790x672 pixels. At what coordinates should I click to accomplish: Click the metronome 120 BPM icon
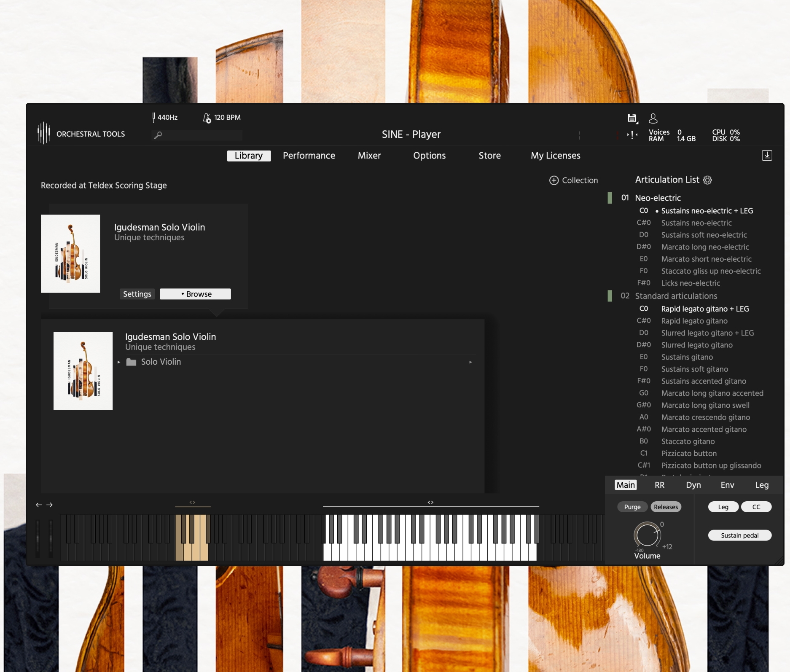pyautogui.click(x=207, y=118)
